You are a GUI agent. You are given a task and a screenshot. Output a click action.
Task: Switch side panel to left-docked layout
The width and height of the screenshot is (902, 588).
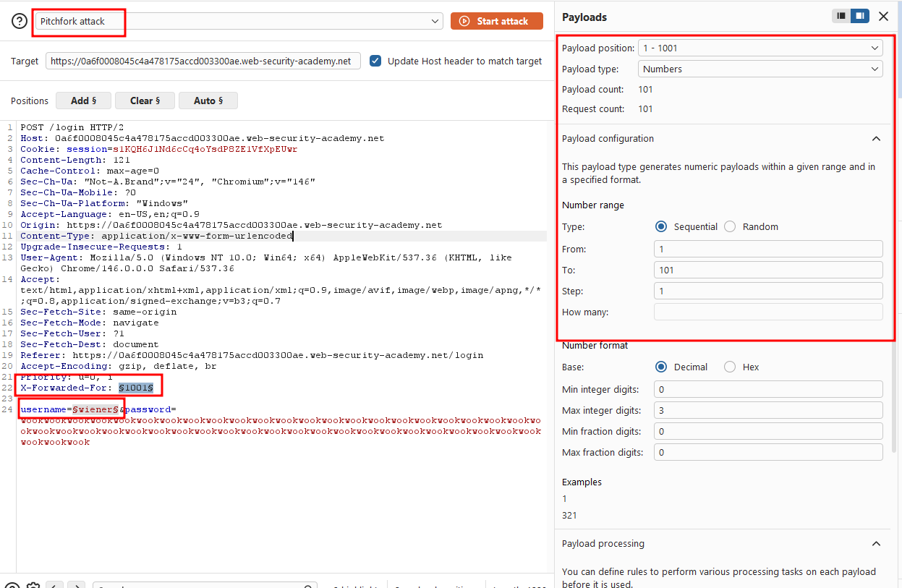(841, 16)
